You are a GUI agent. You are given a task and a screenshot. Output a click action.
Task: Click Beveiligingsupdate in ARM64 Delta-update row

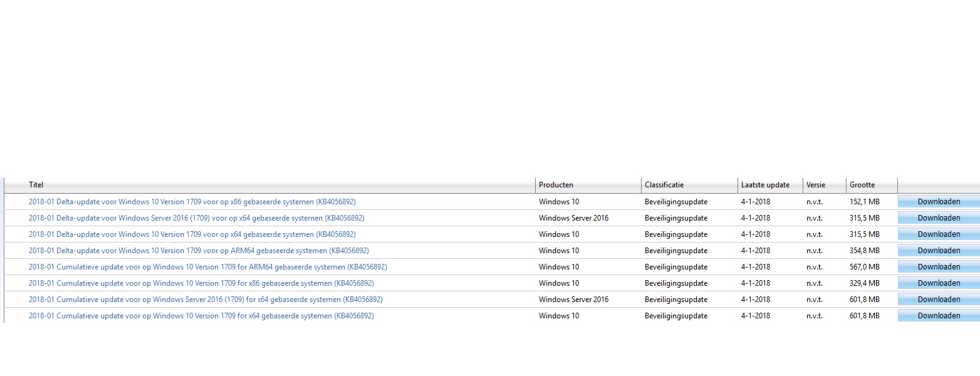pyautogui.click(x=676, y=251)
